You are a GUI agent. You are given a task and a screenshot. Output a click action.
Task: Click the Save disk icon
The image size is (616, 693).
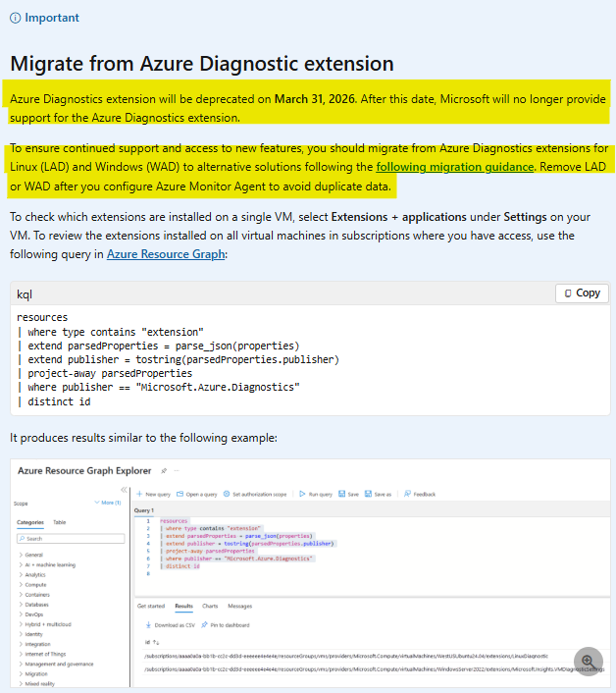pos(341,494)
